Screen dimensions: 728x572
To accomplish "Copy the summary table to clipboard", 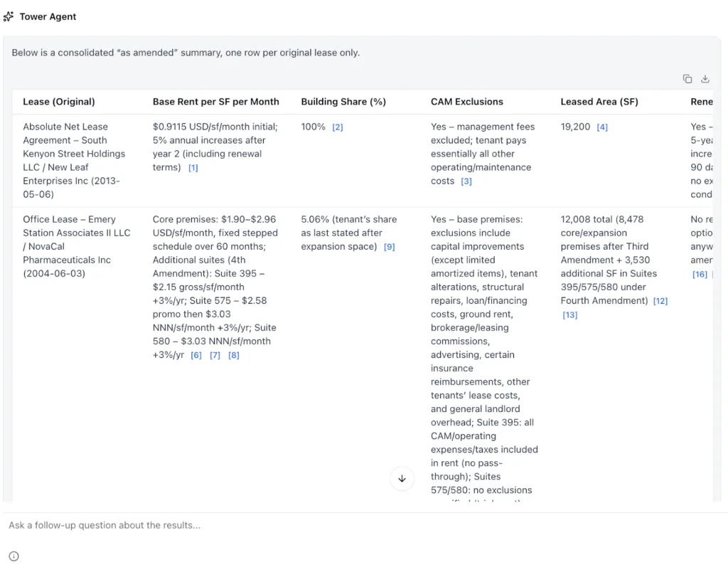I will pyautogui.click(x=687, y=78).
